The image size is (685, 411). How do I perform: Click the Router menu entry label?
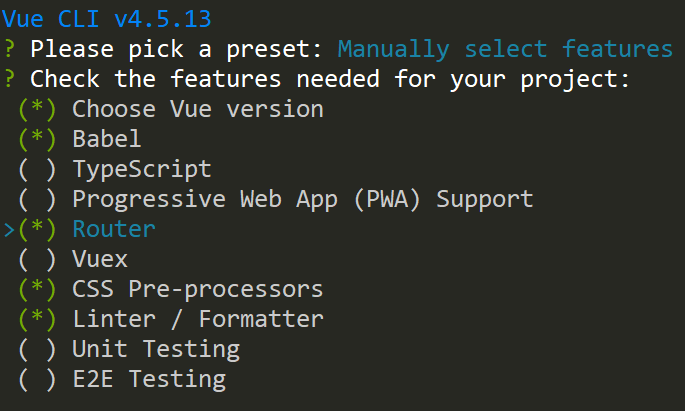114,229
